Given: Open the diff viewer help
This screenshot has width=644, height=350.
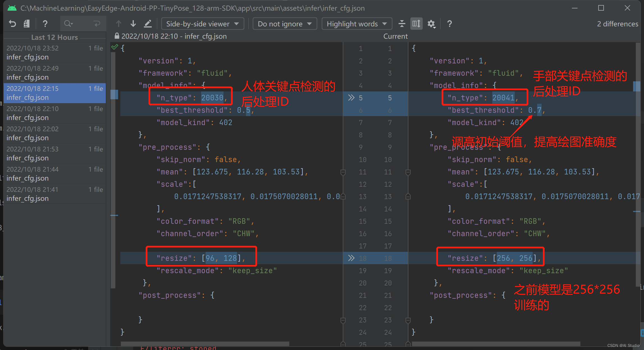Looking at the screenshot, I should click(449, 24).
